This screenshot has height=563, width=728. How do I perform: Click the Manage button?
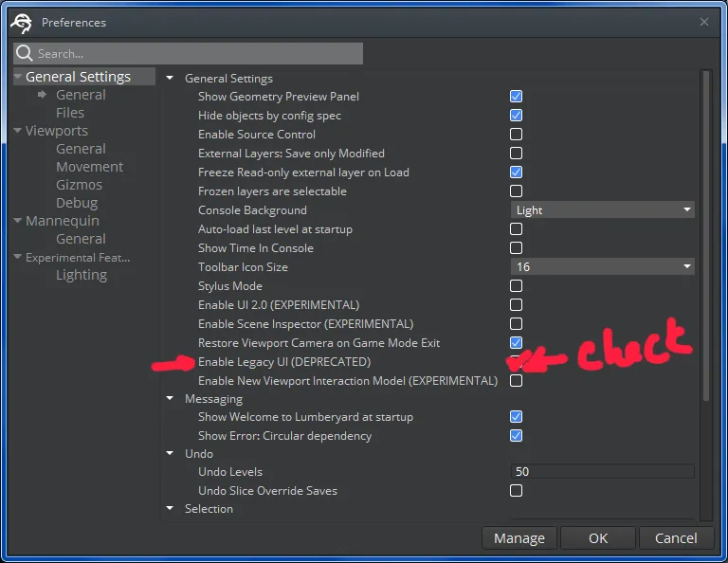pyautogui.click(x=519, y=538)
